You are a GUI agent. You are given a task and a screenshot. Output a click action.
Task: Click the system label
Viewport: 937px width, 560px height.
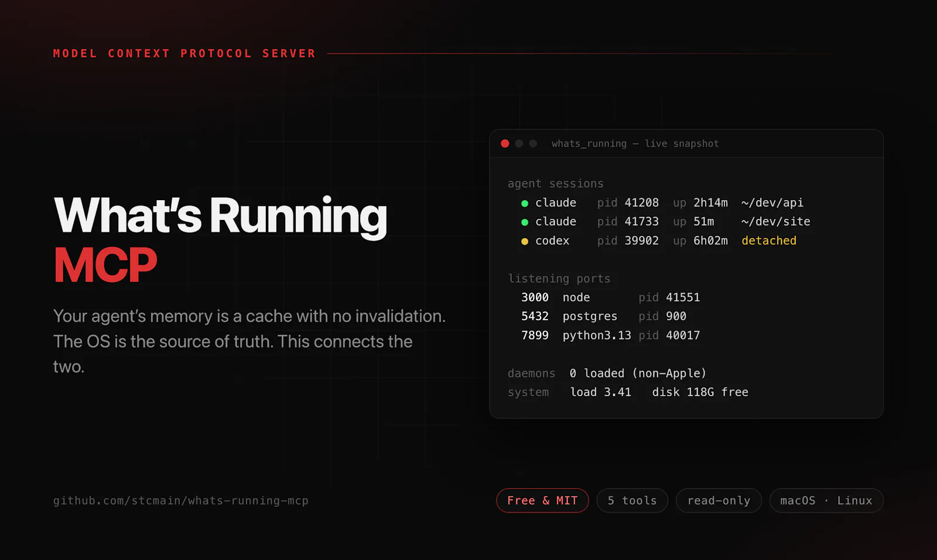(x=528, y=392)
